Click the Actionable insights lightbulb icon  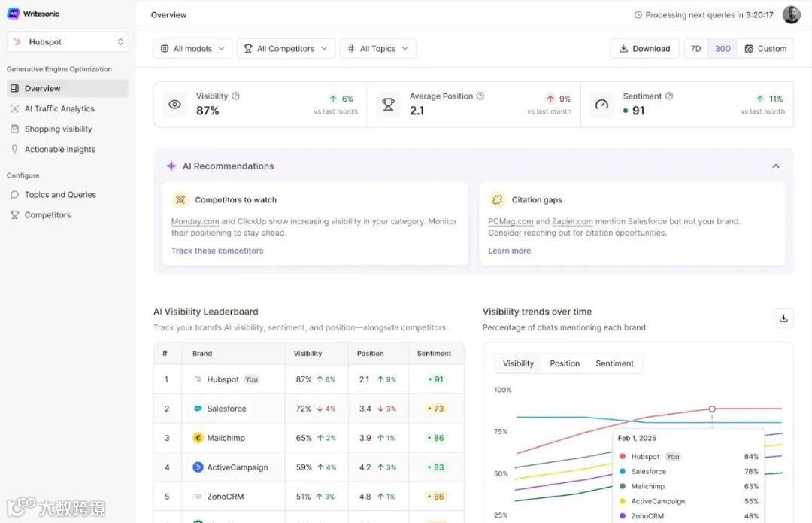14,149
